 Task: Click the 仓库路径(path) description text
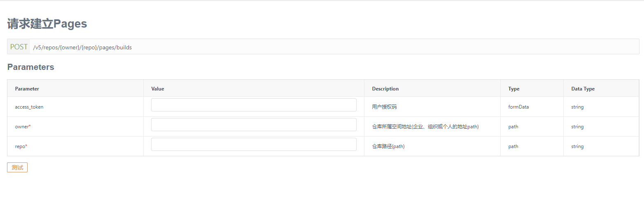[388, 146]
